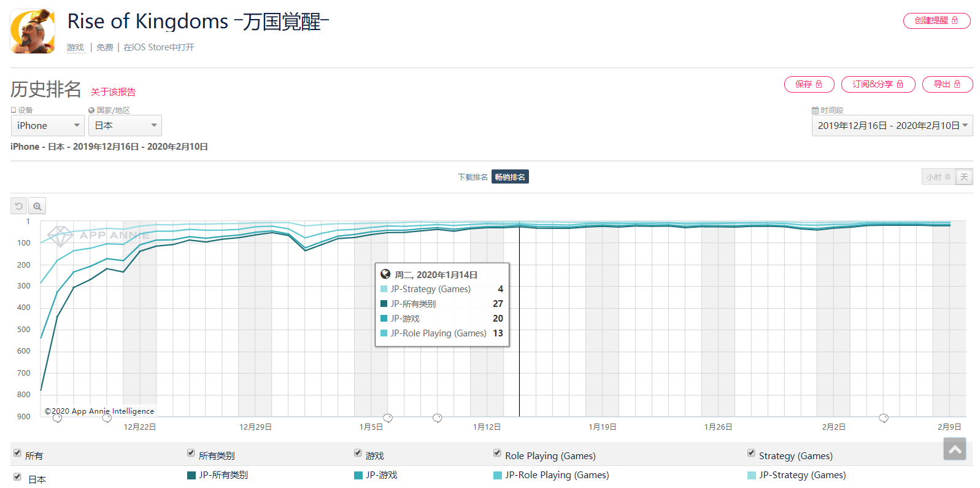Open the 在iOS Store中打开 link
Screen dimensions: 980x488
(x=159, y=47)
